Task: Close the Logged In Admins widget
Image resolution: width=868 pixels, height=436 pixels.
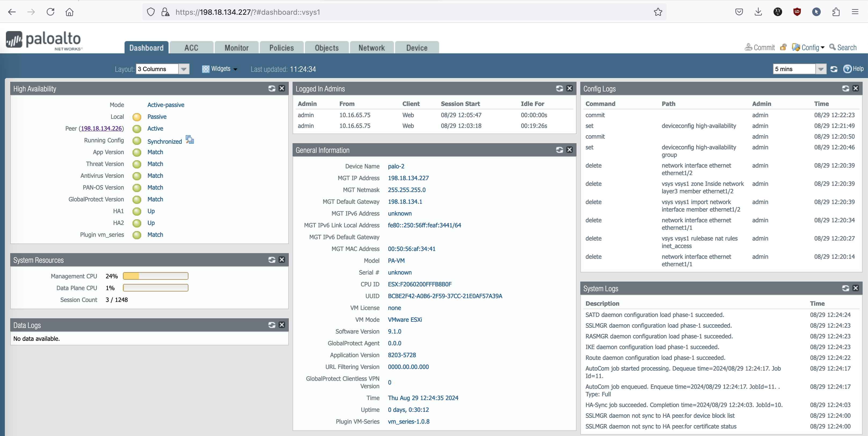Action: tap(570, 88)
